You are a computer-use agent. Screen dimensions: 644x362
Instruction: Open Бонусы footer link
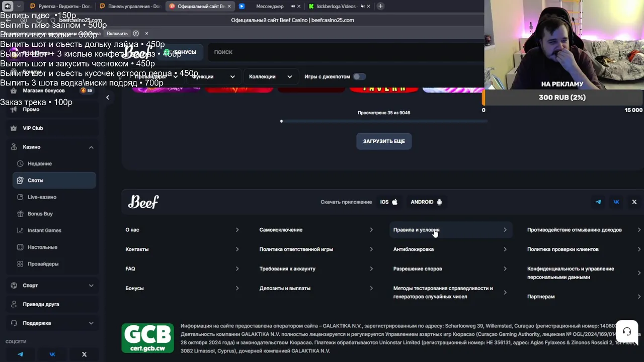coord(182,288)
